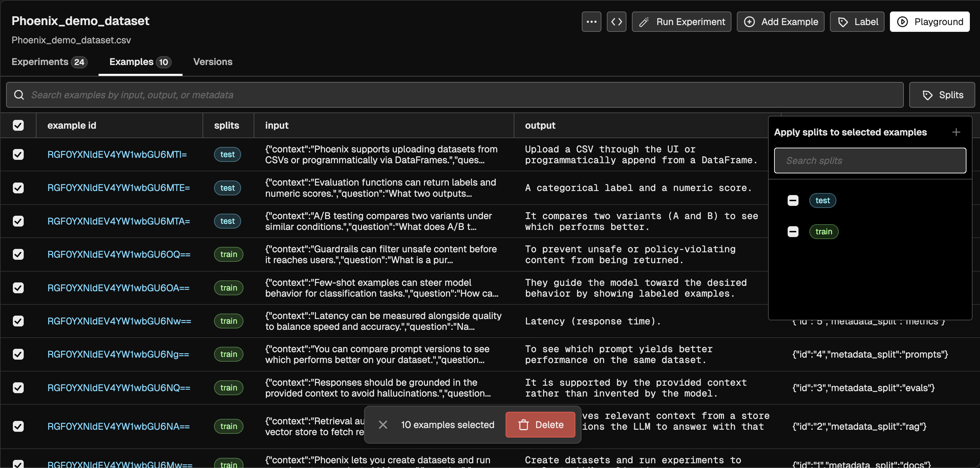Open the Splits dropdown button
The height and width of the screenshot is (468, 980).
(x=942, y=95)
